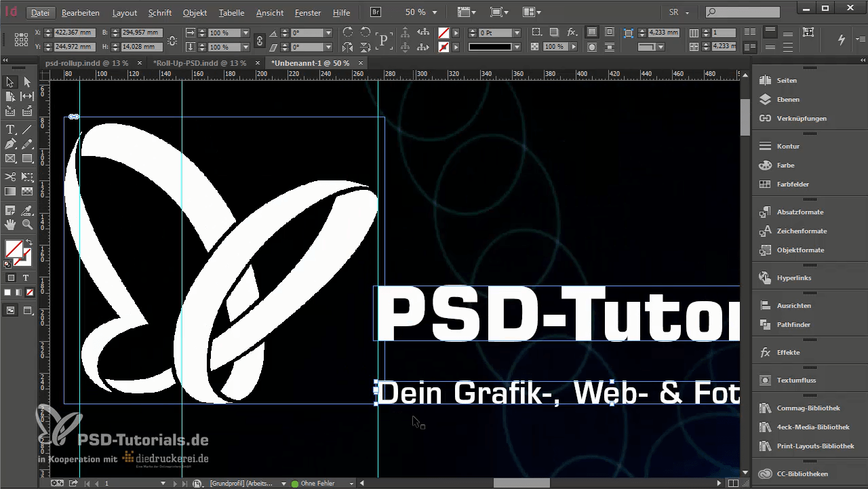The width and height of the screenshot is (868, 489).
Task: Open the Tabelle menu
Action: tap(232, 12)
